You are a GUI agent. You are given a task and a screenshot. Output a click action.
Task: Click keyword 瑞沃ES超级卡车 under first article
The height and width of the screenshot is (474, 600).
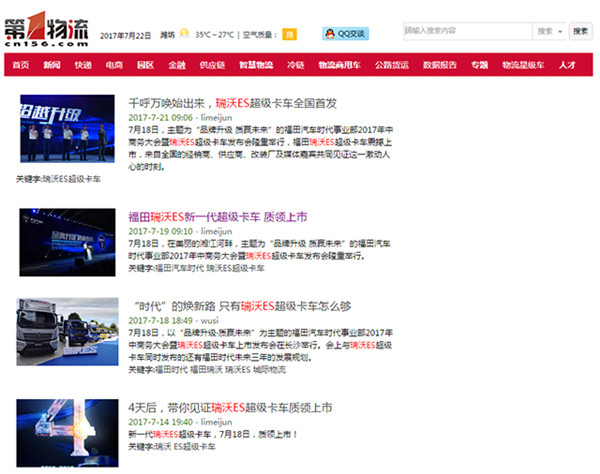[72, 179]
